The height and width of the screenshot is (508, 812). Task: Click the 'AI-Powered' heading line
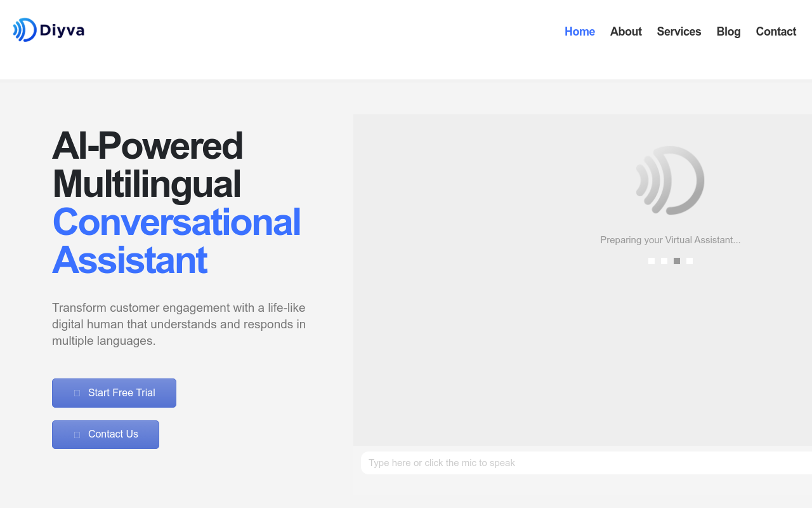pyautogui.click(x=147, y=145)
